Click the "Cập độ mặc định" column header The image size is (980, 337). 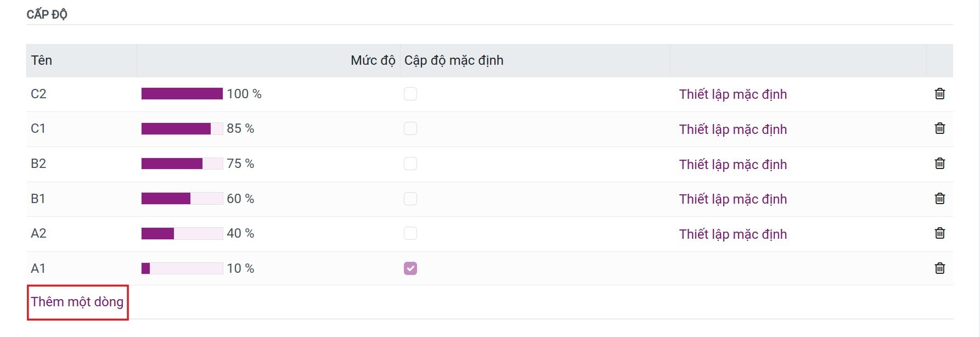(454, 60)
